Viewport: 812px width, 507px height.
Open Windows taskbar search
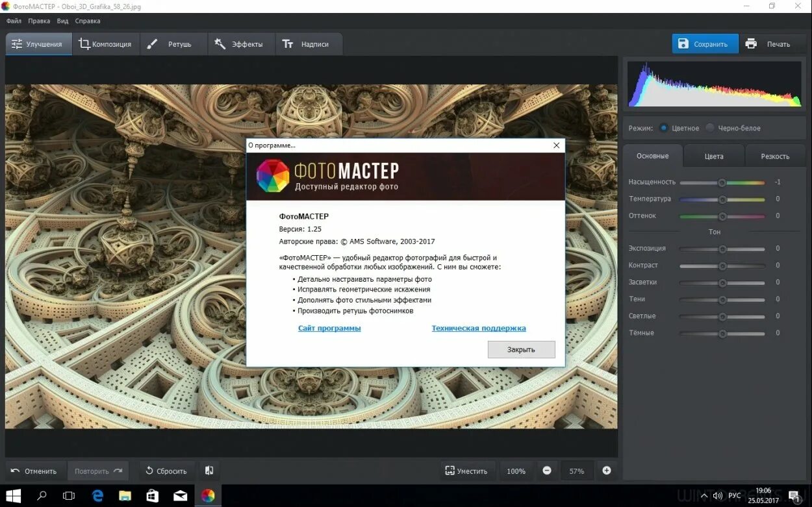pos(42,496)
